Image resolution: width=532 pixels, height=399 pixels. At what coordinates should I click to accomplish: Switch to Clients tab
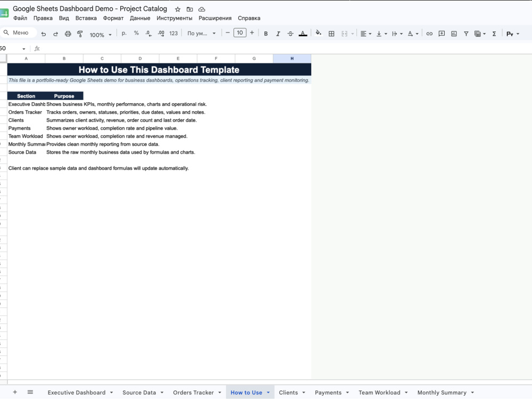[x=288, y=393]
